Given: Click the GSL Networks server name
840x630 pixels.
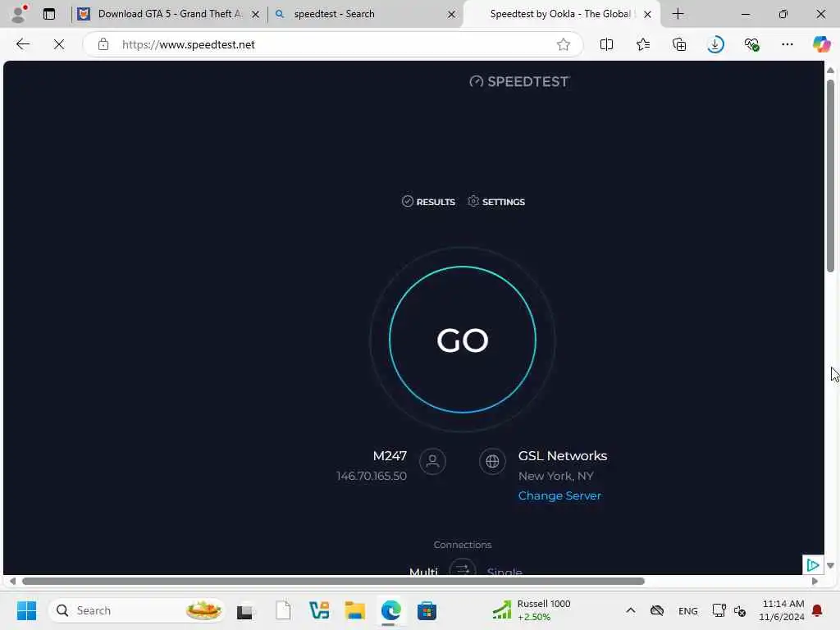Looking at the screenshot, I should point(563,455).
